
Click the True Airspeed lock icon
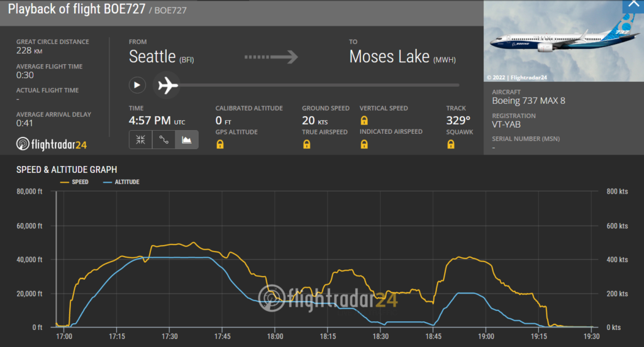[x=307, y=144]
